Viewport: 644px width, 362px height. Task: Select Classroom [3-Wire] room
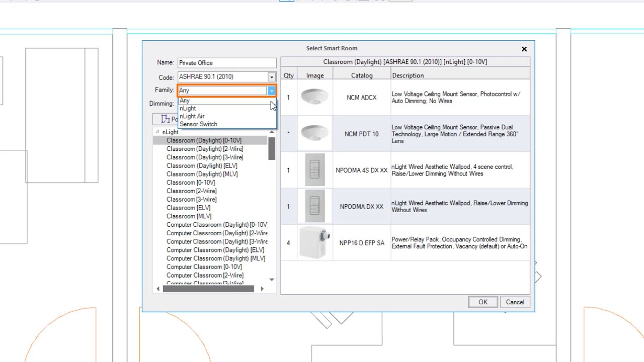coord(192,200)
